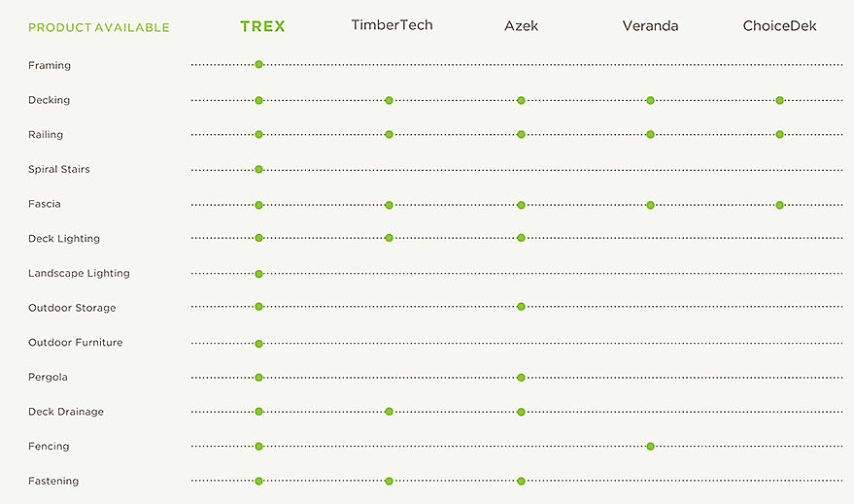Click the Azek dot in Pergola row
The width and height of the screenshot is (854, 504).
pos(521,377)
